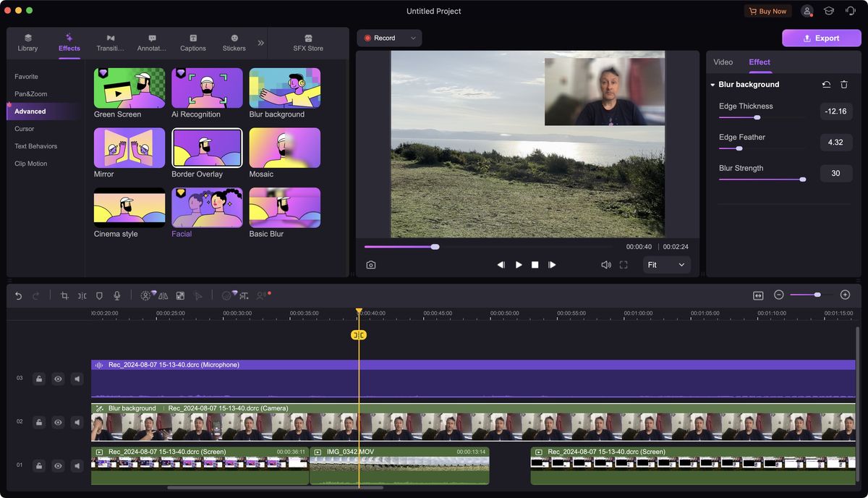Mute the microphone track audio
The width and height of the screenshot is (868, 498).
click(77, 379)
